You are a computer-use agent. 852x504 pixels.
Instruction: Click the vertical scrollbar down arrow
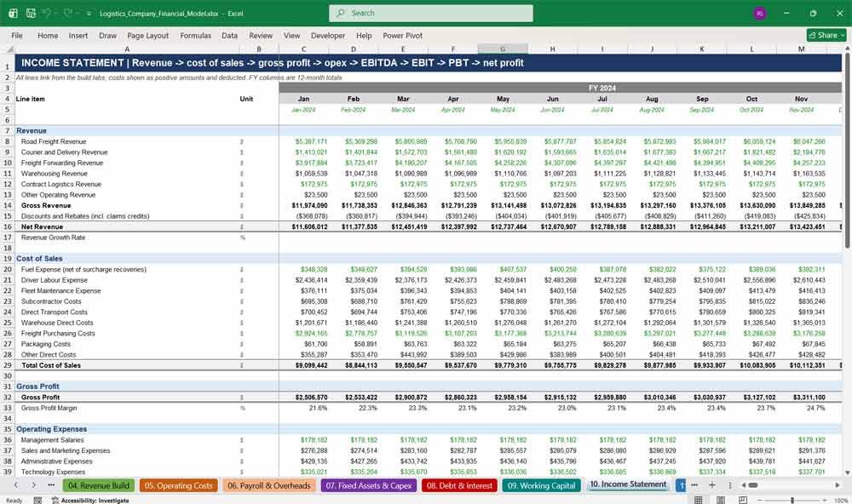click(x=847, y=473)
